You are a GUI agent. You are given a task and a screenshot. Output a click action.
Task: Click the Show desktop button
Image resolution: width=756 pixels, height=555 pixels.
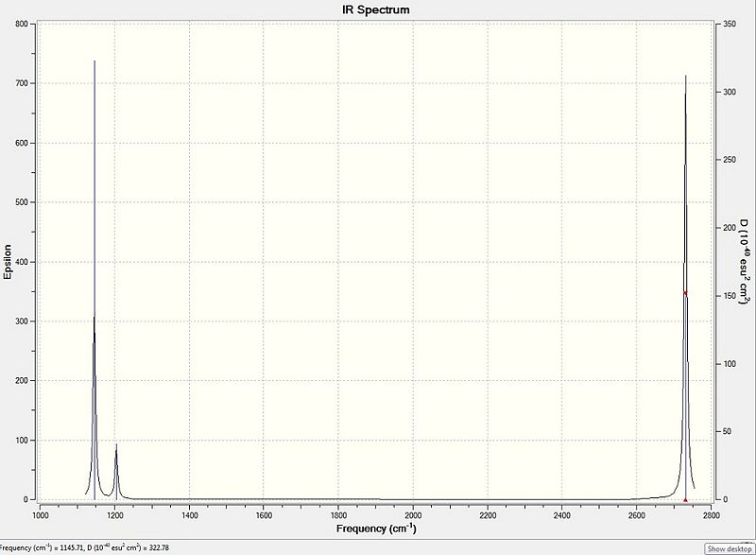point(729,548)
